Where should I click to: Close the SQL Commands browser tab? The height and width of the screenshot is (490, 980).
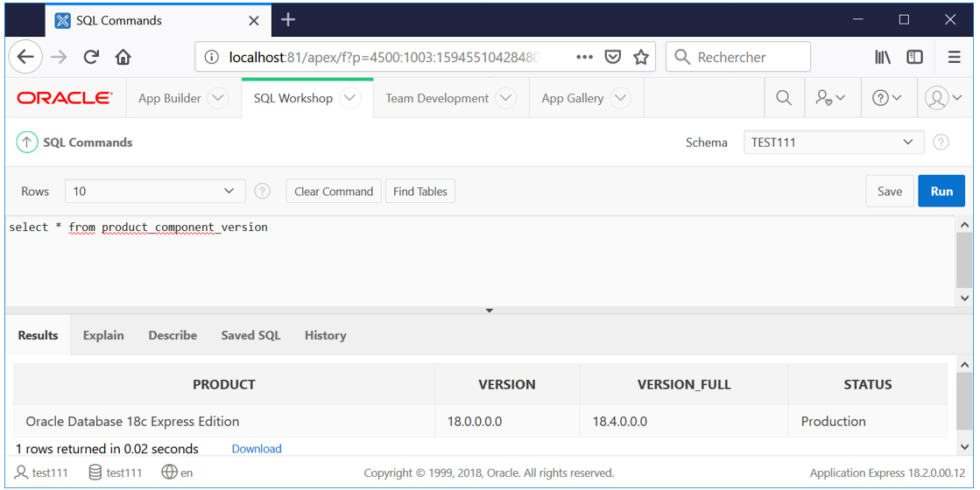pos(254,21)
